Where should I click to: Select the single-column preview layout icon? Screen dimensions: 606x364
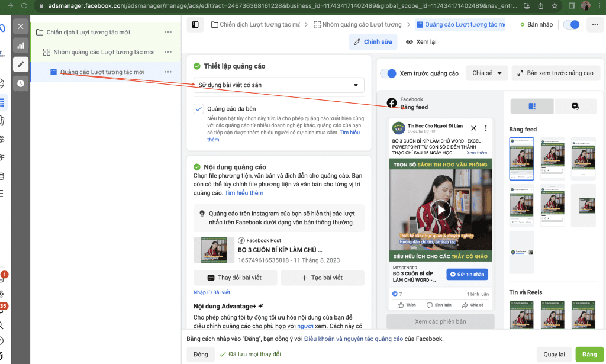(532, 107)
